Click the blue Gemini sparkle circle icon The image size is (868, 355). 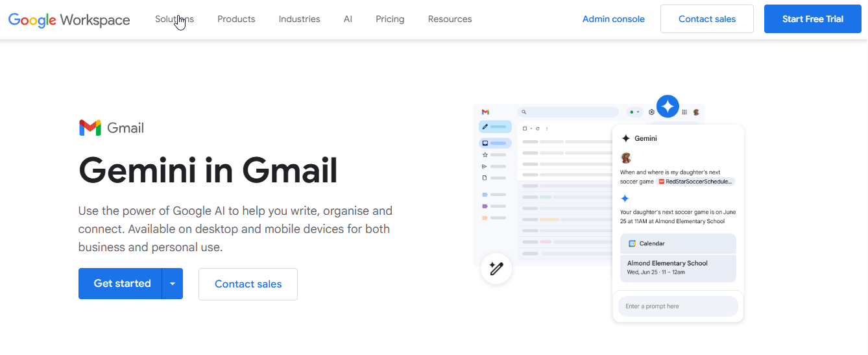click(x=667, y=106)
